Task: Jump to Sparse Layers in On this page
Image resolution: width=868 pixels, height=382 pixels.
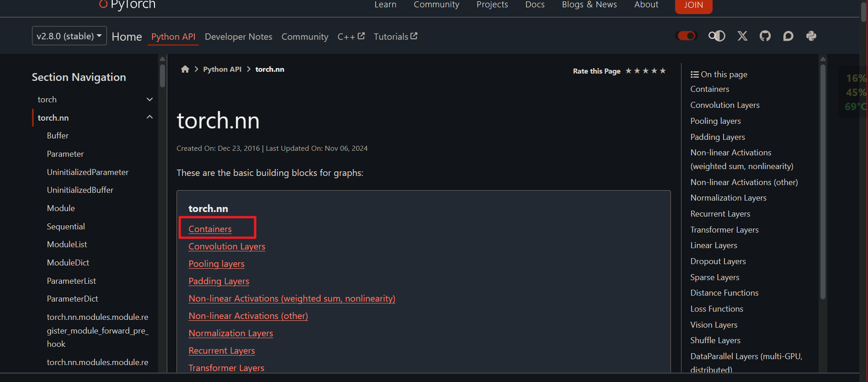Action: [714, 277]
